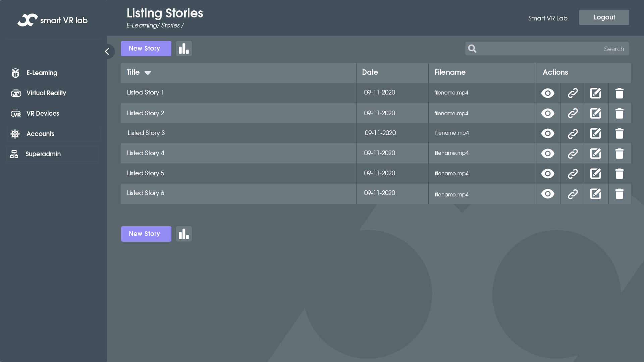644x362 pixels.
Task: Click the top New Story button
Action: 146,49
